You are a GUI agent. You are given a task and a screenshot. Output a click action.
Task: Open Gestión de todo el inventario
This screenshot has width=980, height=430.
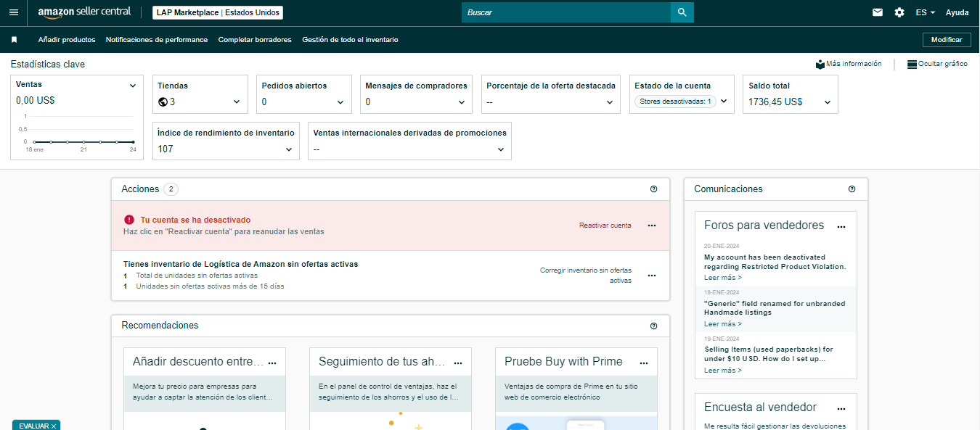(x=350, y=40)
